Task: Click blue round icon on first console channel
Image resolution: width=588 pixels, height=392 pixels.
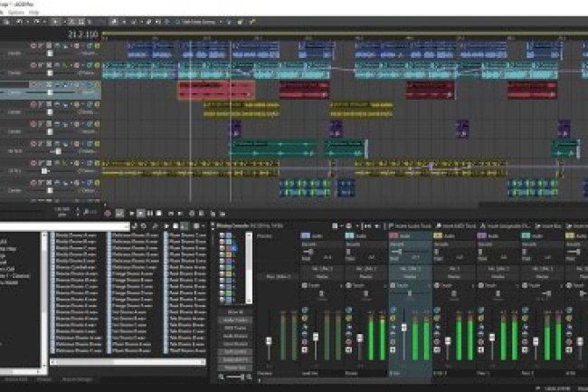Action: point(305,311)
